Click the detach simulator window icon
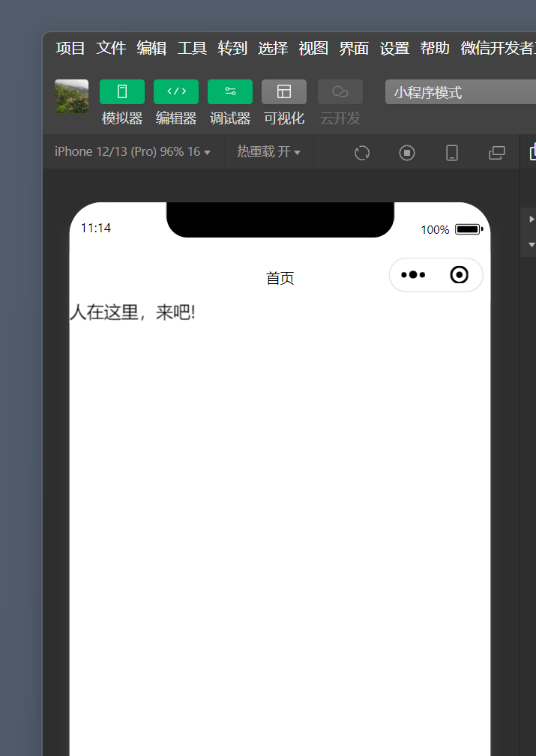The height and width of the screenshot is (756, 536). tap(497, 153)
